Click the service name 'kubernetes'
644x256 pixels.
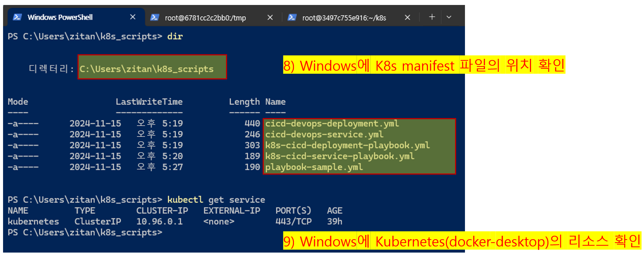coord(33,222)
